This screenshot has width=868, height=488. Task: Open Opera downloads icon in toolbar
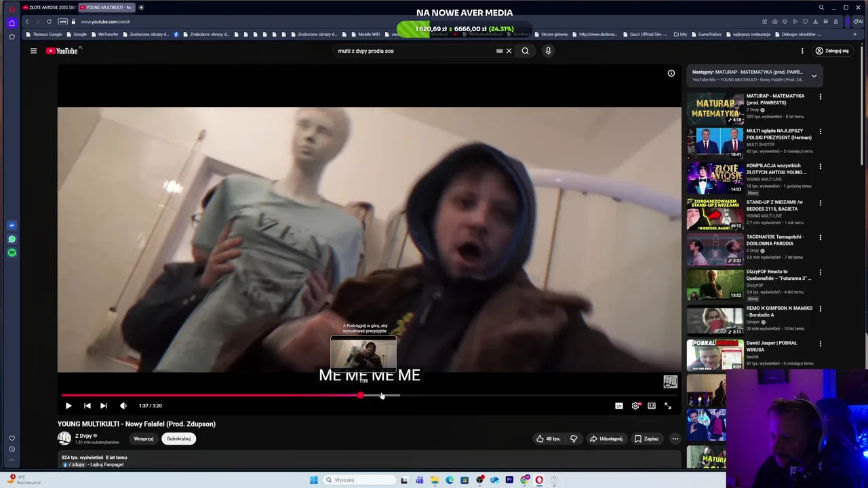[x=815, y=22]
